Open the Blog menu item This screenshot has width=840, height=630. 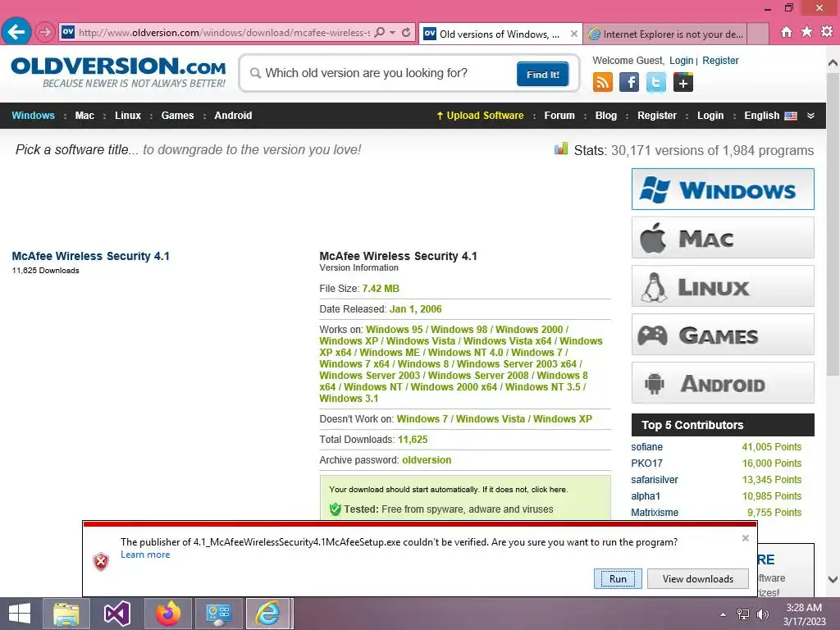606,116
